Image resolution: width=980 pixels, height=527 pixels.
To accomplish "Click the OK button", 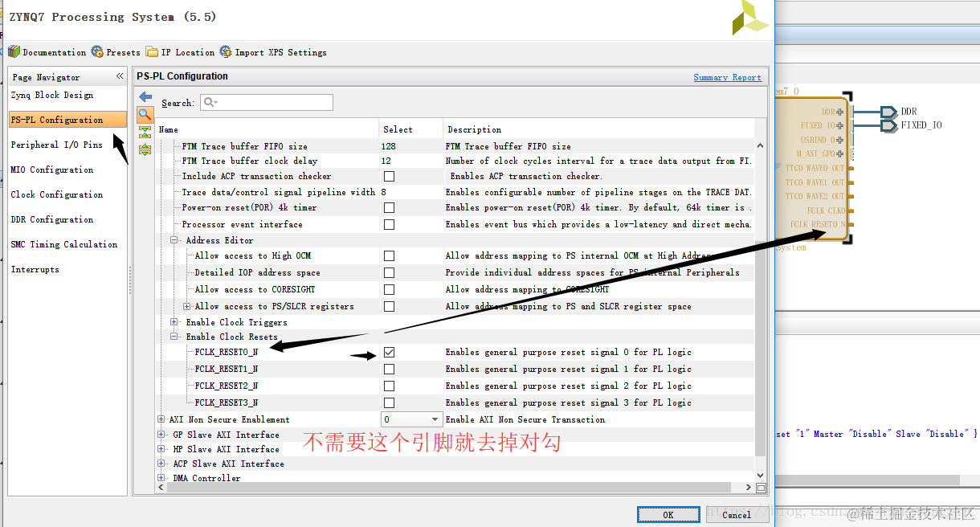I will point(668,514).
